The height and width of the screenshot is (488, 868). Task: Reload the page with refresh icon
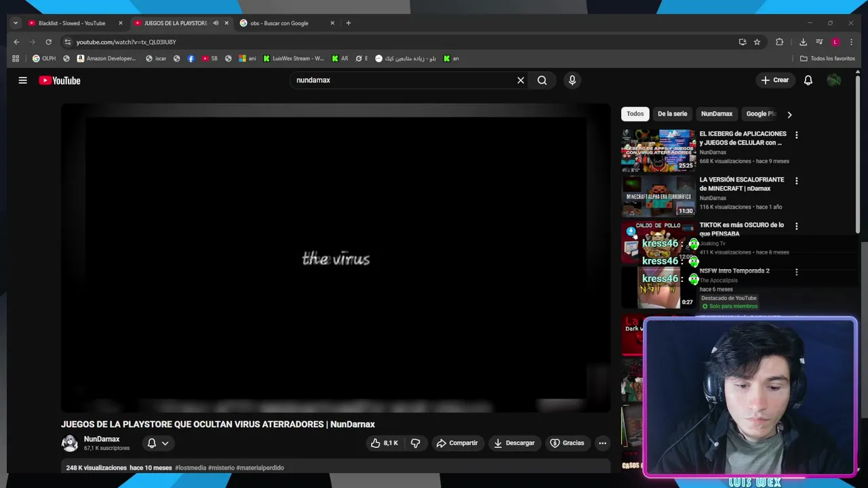(x=48, y=42)
